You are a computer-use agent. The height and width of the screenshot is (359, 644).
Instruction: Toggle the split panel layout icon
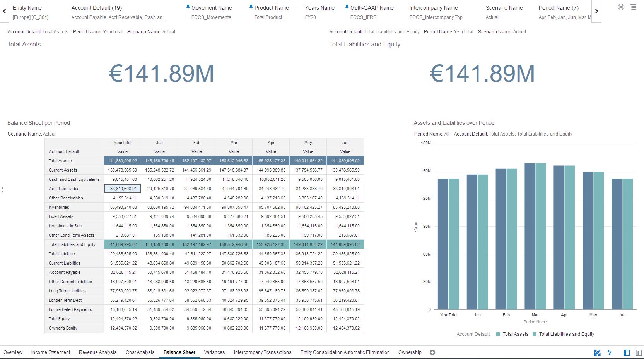639,352
